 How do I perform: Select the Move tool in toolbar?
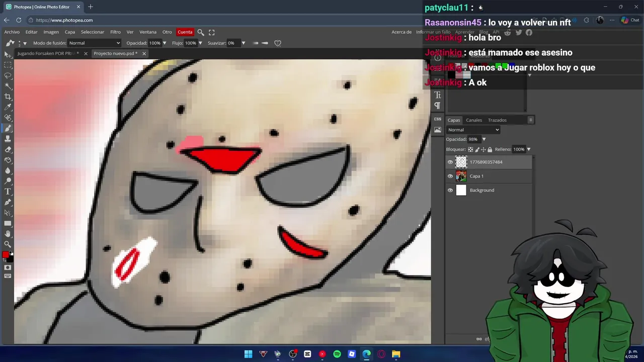8,54
